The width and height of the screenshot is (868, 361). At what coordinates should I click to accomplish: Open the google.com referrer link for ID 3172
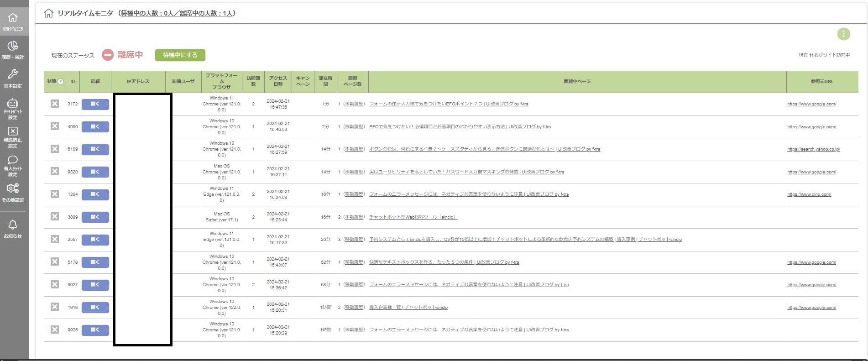point(811,104)
